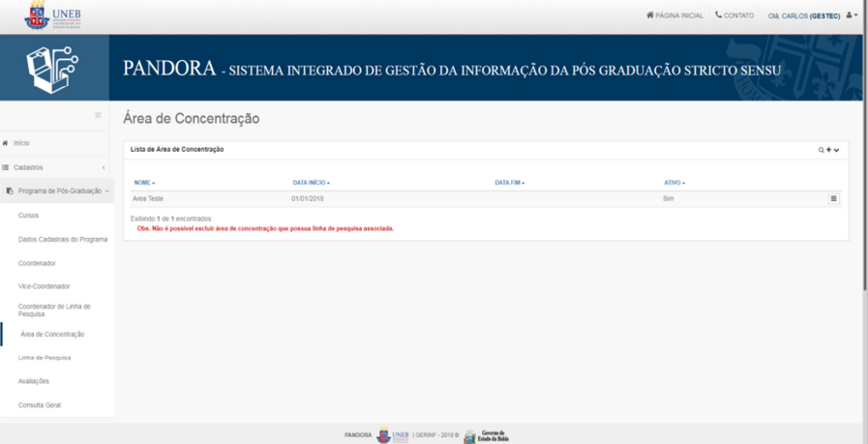Click the 'Lista de Área de Concentração' panel title
Screen dimensions: 868x444
(x=176, y=150)
